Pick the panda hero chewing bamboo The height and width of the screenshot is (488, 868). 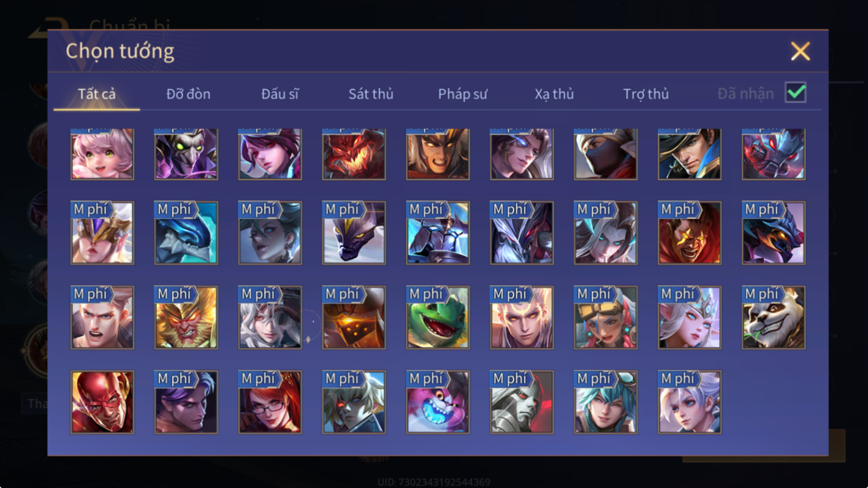point(774,317)
